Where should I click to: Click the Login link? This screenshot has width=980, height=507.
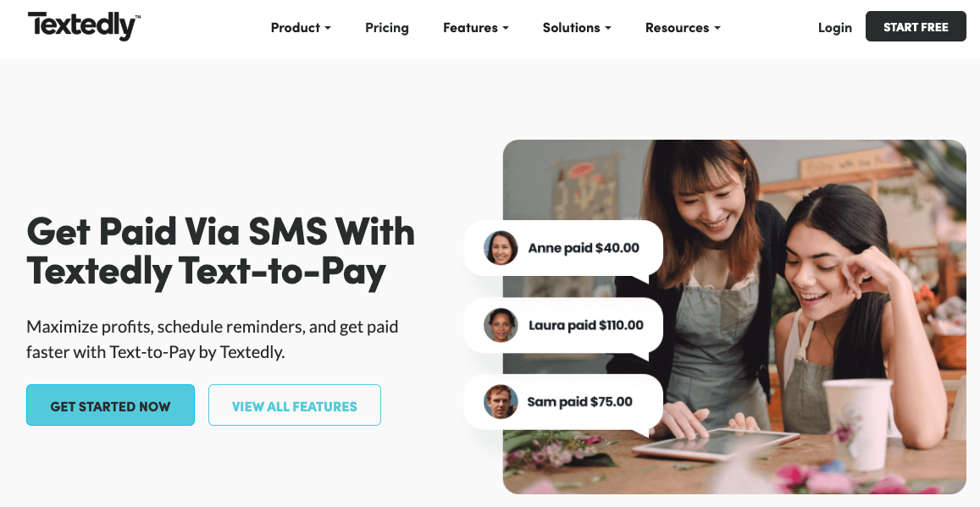834,27
